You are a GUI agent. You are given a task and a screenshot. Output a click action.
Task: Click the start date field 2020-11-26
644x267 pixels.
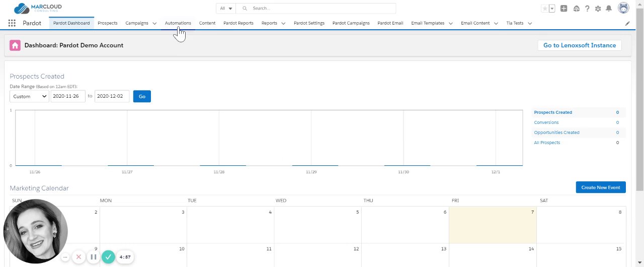[68, 96]
